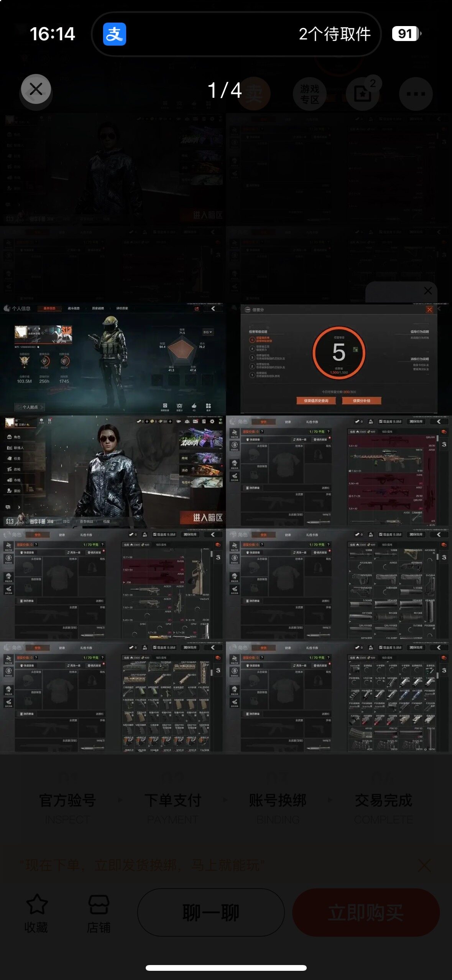This screenshot has height=980, width=452.
Task: Tap the 103.5M warehouse value
Action: 24,381
